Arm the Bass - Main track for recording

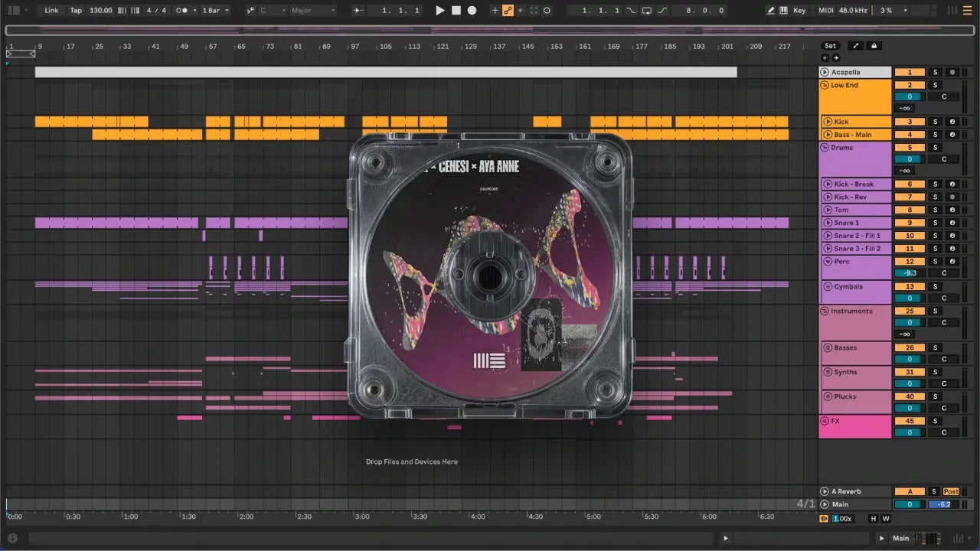(952, 135)
